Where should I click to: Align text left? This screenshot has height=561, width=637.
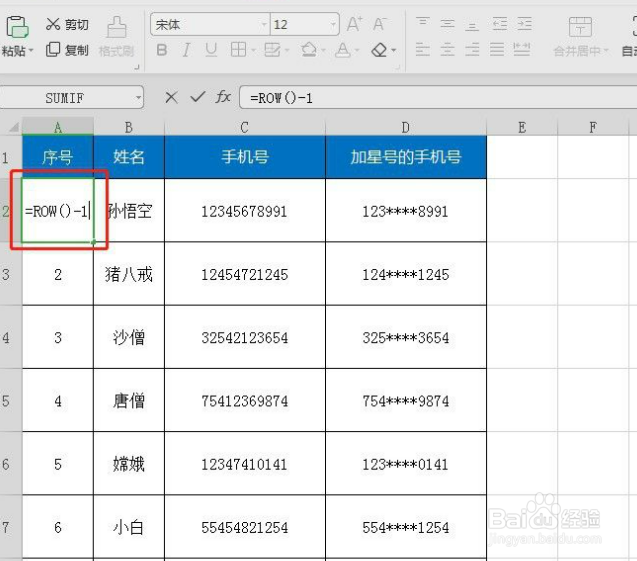pyautogui.click(x=422, y=50)
